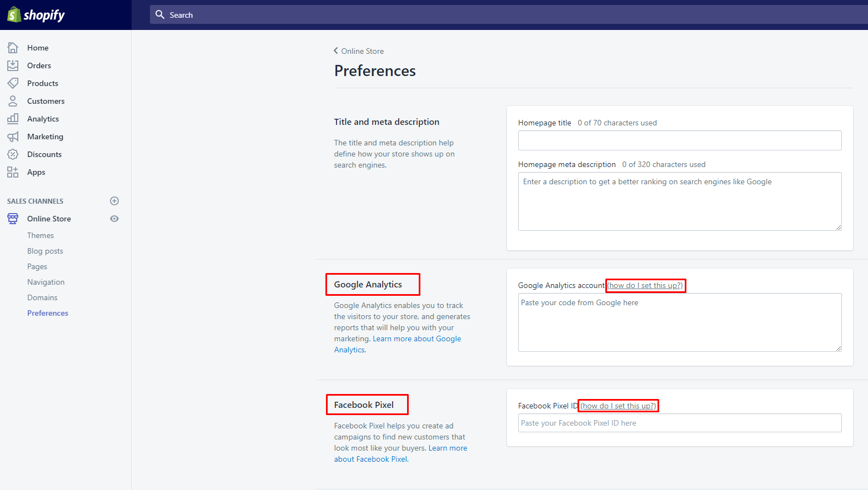Go back using Online Store chevron
The width and height of the screenshot is (868, 490).
click(x=336, y=50)
